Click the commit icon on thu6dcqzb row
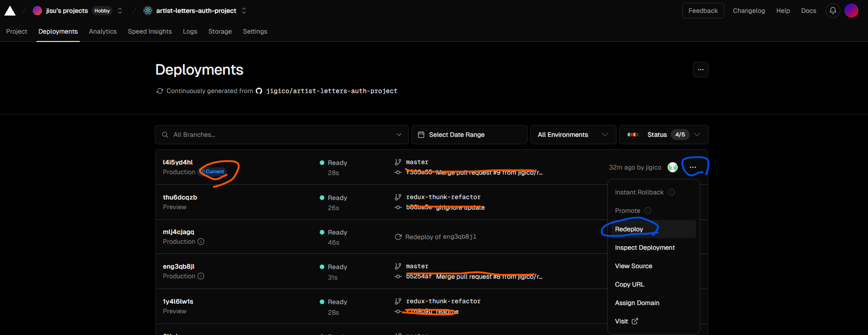The image size is (868, 335). click(398, 207)
